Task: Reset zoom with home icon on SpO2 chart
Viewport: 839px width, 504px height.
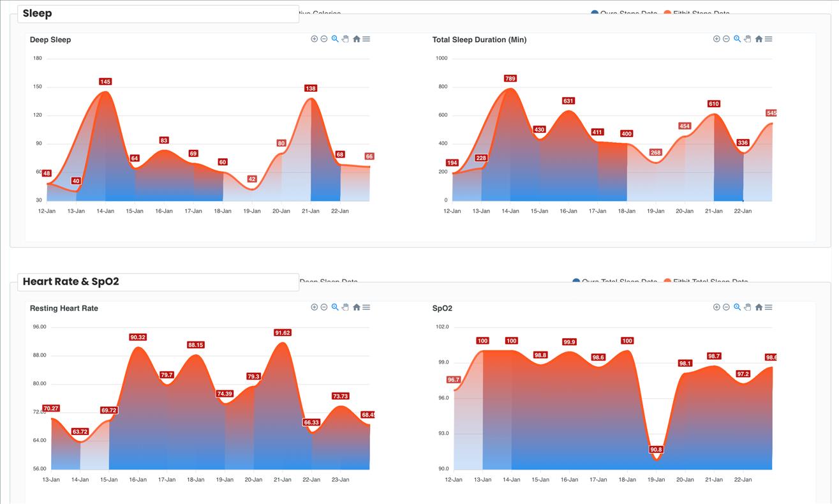Action: pos(759,308)
